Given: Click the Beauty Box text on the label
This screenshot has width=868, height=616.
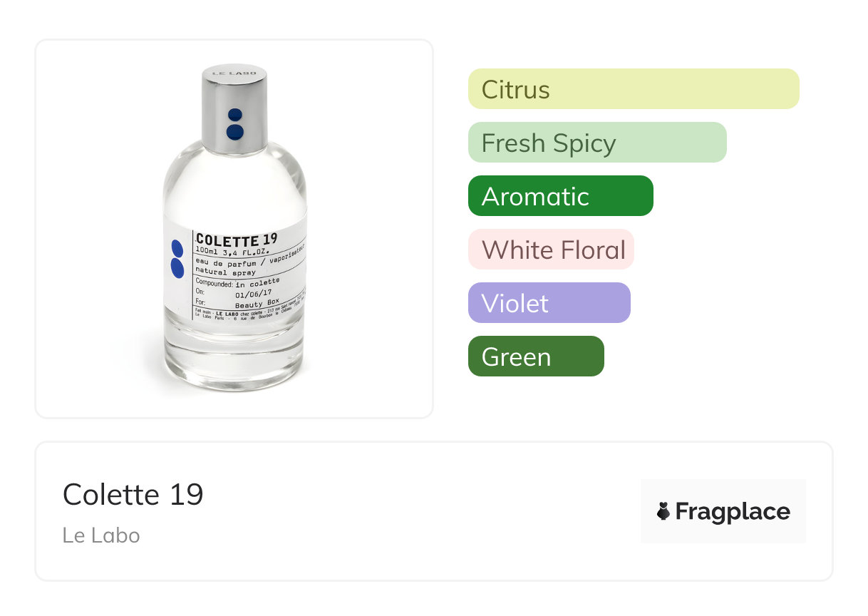Looking at the screenshot, I should 257,302.
